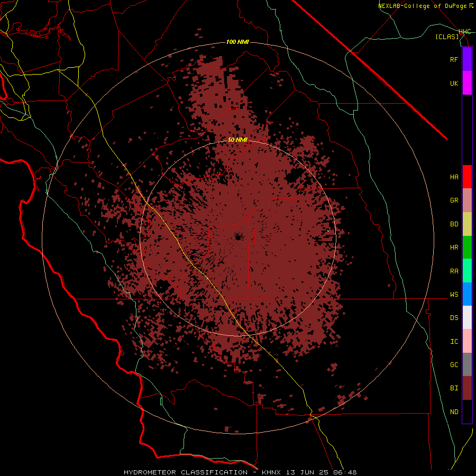This screenshot has height=476, width=476.
Task: Click the 'RA' legend label
Action: tap(454, 271)
